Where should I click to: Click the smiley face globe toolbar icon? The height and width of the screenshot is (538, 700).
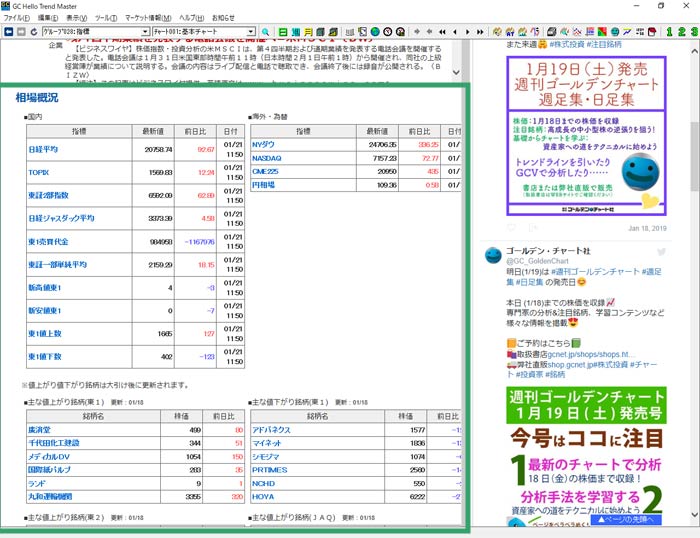(615, 32)
